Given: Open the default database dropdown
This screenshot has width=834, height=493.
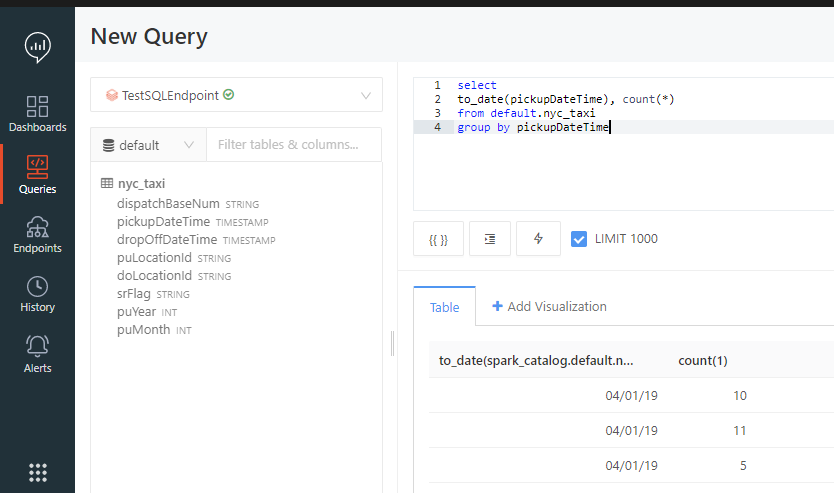Looking at the screenshot, I should (x=148, y=145).
